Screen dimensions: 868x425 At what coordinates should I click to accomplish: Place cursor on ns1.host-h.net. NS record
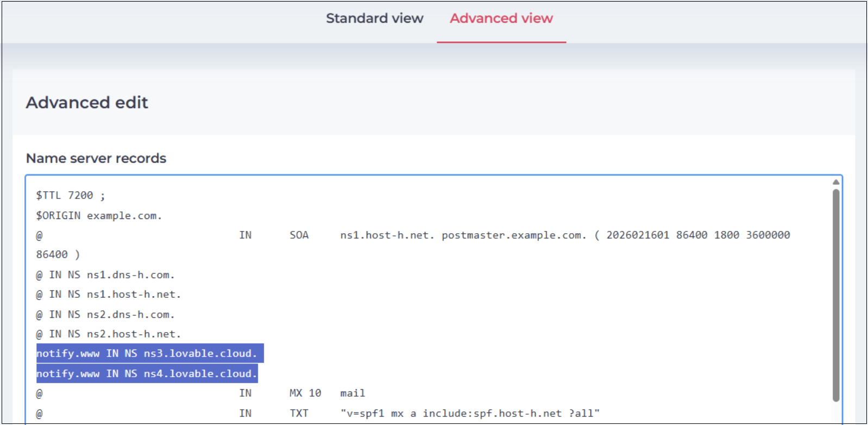coord(109,295)
